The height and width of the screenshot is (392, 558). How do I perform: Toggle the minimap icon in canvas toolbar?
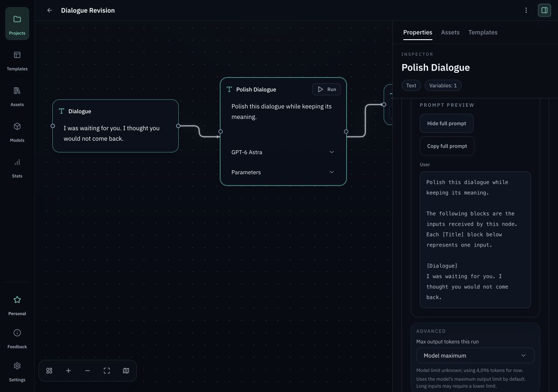[x=126, y=371]
